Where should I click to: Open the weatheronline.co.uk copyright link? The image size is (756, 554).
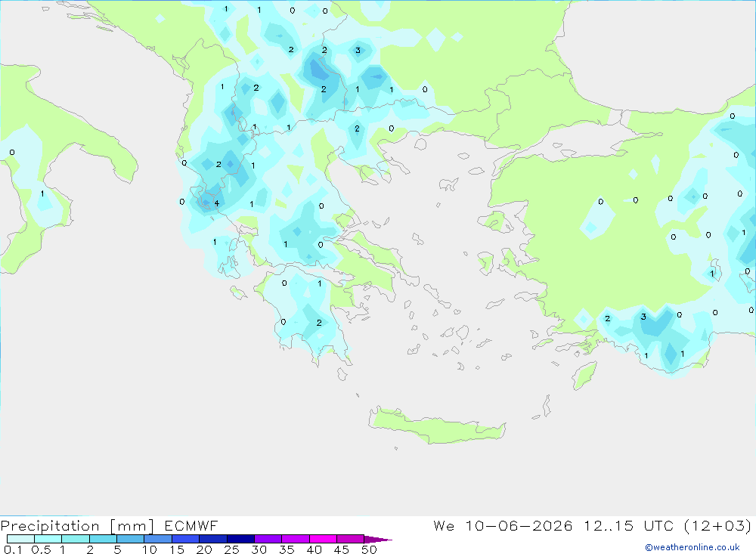point(692,547)
